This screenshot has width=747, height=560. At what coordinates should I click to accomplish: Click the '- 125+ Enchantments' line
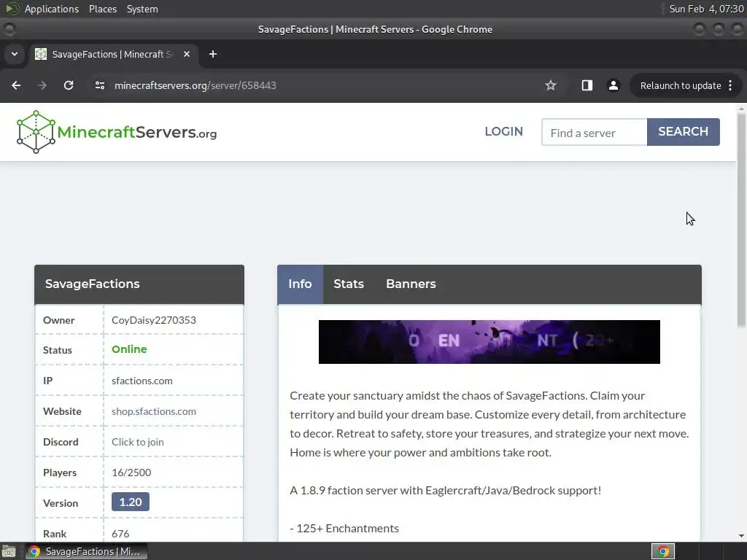(344, 529)
